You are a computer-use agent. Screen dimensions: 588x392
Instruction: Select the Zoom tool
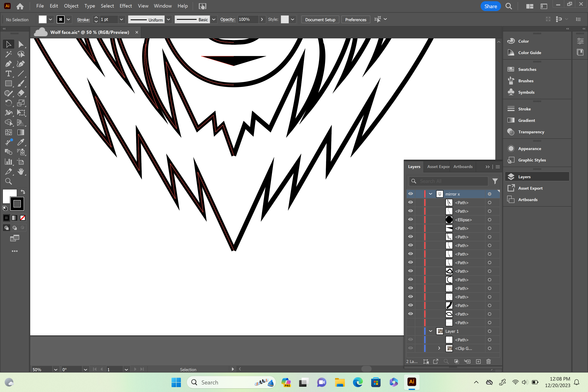tap(8, 181)
